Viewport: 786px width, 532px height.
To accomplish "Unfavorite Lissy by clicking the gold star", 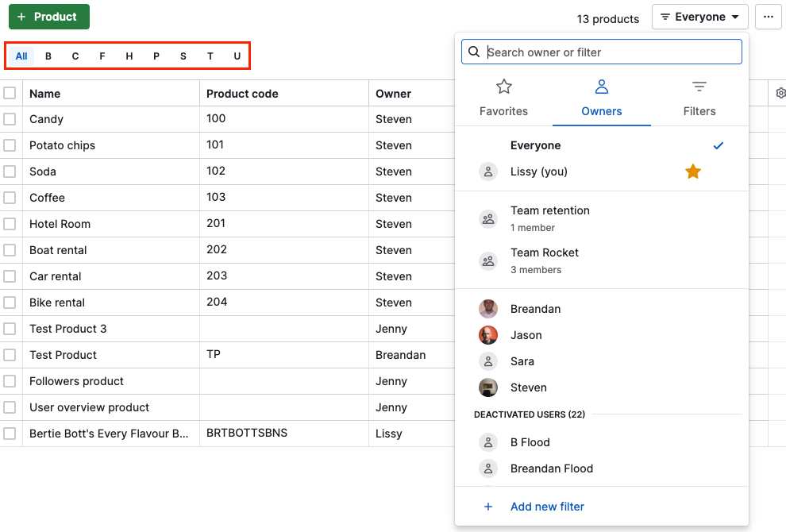I will (x=692, y=171).
